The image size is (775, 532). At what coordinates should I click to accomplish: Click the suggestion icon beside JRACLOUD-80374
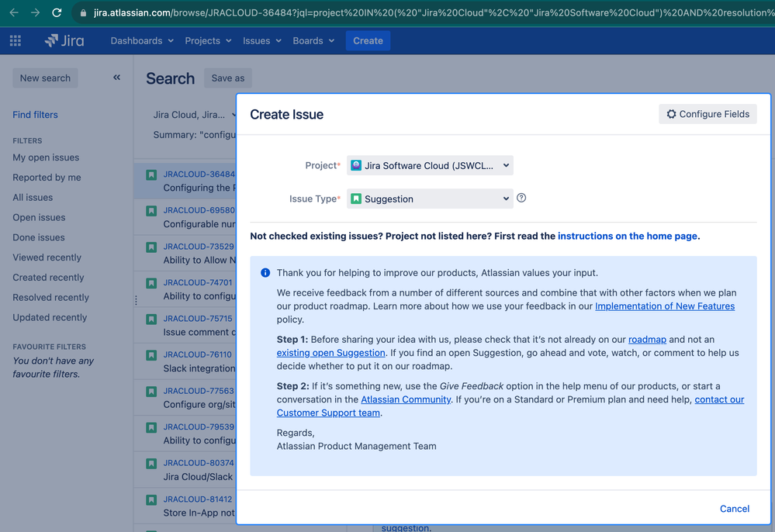pos(151,463)
